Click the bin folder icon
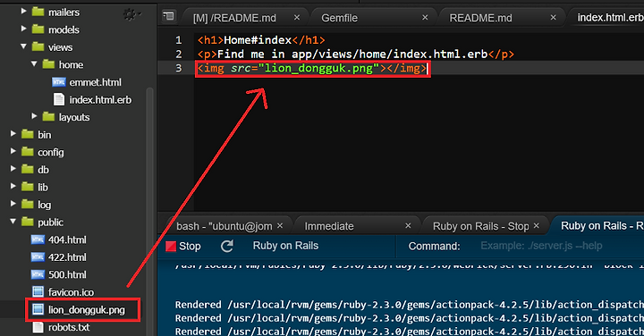 (28, 134)
